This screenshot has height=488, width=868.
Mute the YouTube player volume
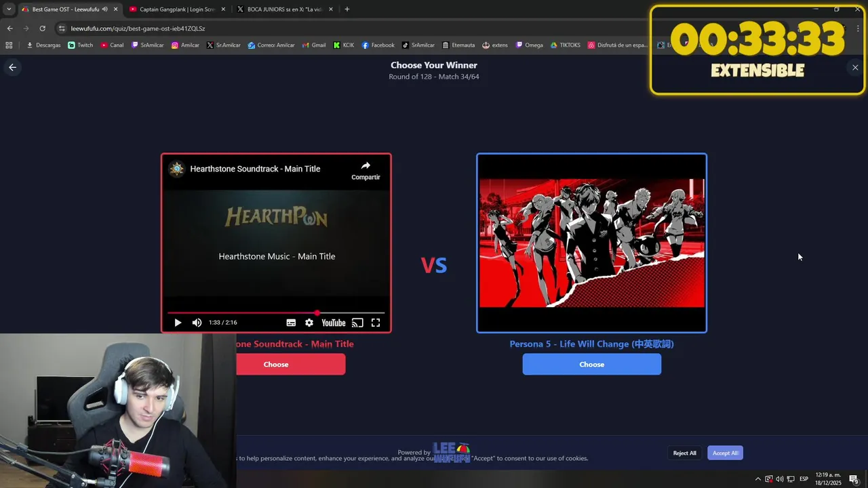197,323
